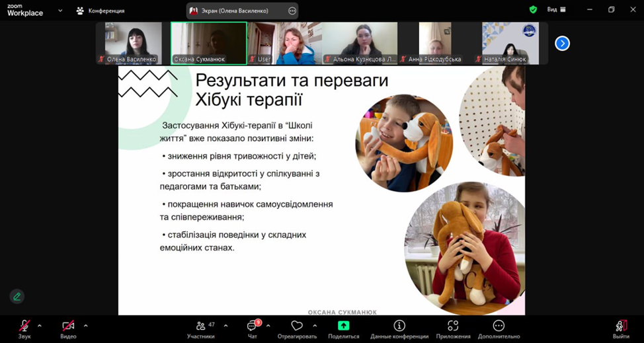Open the Участники participants panel
The image size is (644, 343).
201,330
